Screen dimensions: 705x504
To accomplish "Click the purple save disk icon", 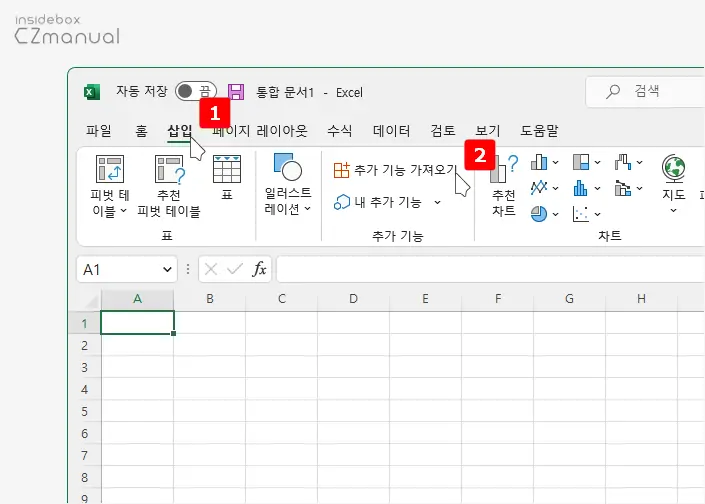I will [x=236, y=92].
